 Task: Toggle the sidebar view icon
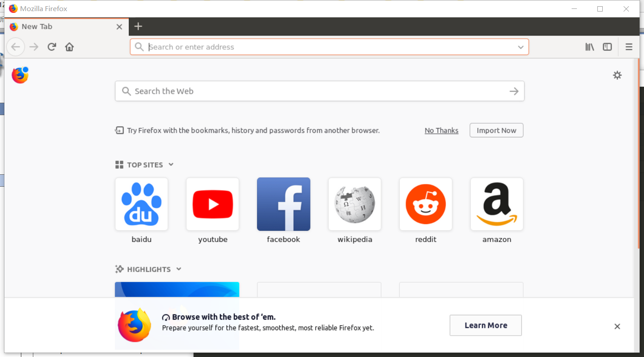click(607, 47)
